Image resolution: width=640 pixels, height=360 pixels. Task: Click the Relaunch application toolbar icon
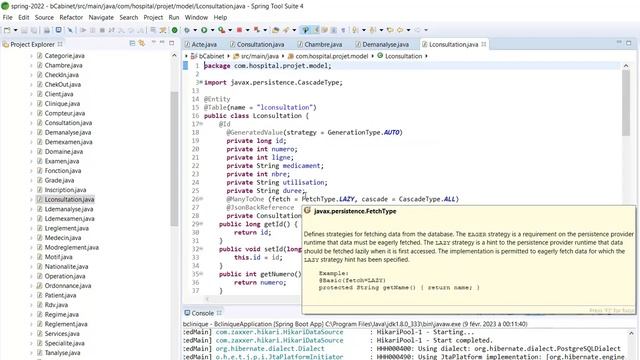257,30
